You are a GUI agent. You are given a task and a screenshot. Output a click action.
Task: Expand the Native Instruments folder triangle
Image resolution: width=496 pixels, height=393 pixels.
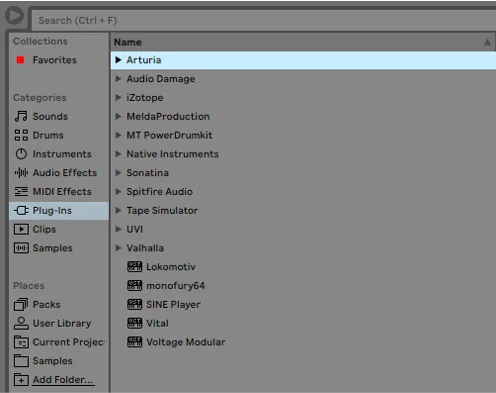[x=118, y=154]
